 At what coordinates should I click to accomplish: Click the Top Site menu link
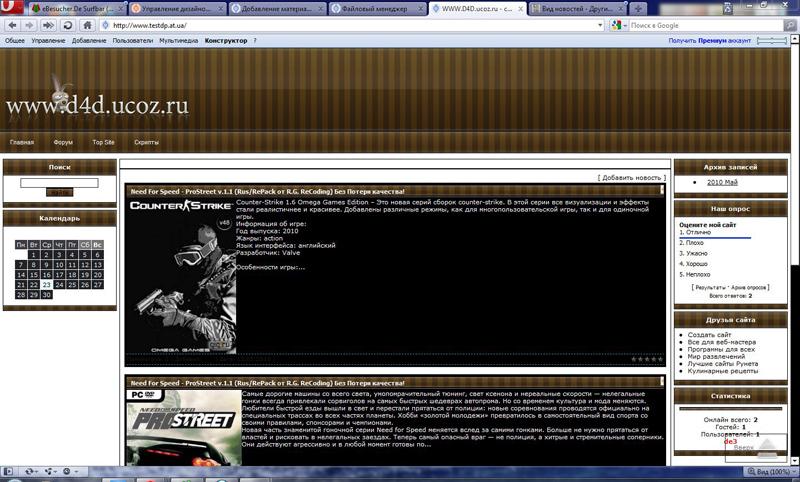[104, 142]
